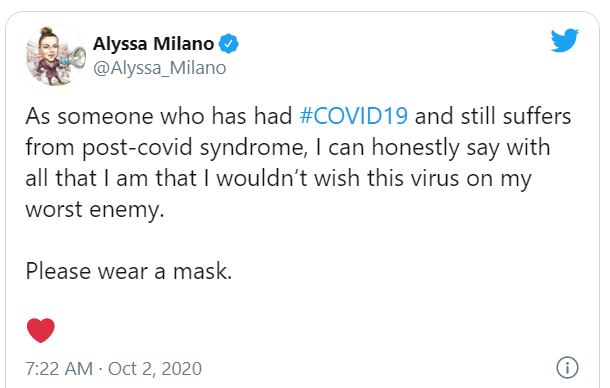The image size is (610, 388).
Task: Open the #COVID19 hashtag
Action: [354, 116]
